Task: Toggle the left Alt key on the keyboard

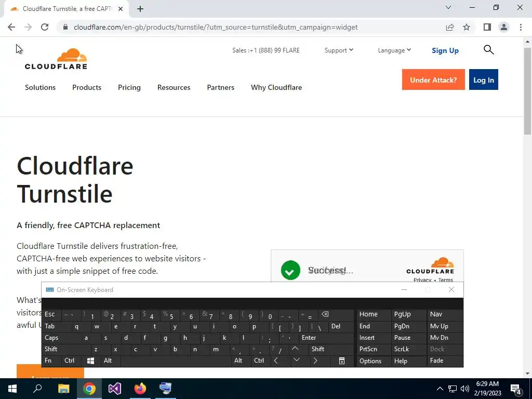Action: (111, 361)
